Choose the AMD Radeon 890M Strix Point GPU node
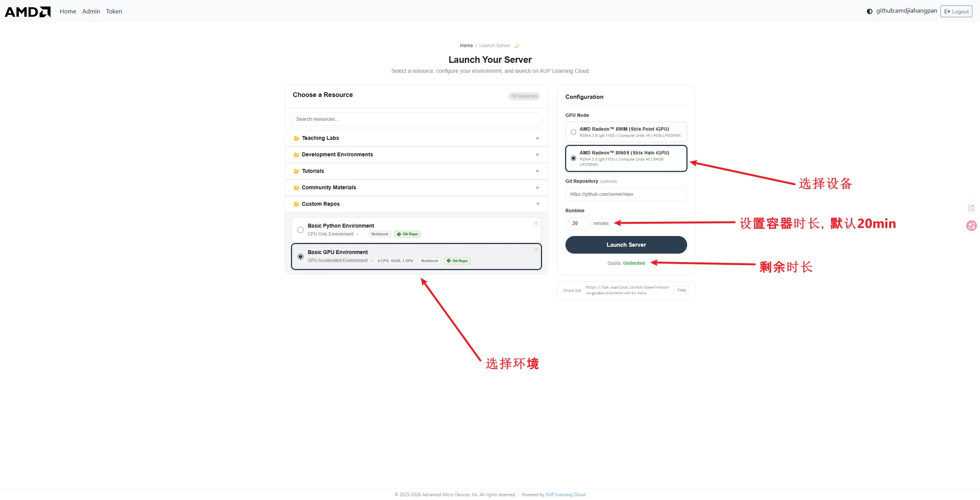 (626, 132)
